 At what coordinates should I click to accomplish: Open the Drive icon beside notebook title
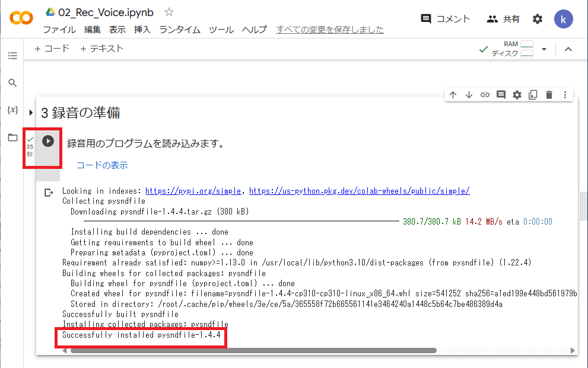click(50, 12)
